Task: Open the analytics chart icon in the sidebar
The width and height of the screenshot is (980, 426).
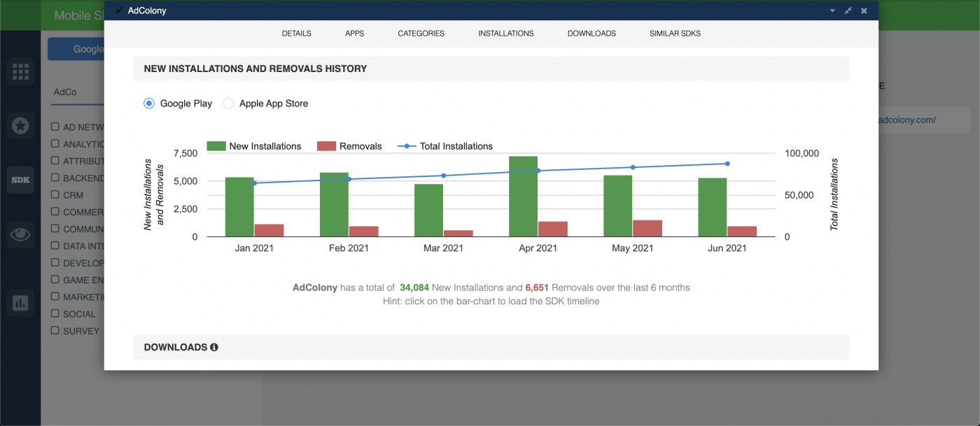Action: pyautogui.click(x=20, y=303)
